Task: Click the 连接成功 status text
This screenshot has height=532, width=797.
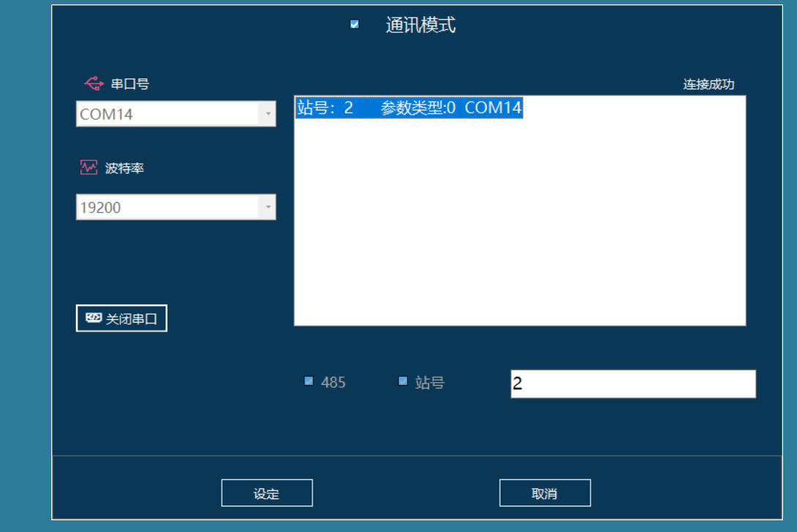Action: (x=708, y=84)
